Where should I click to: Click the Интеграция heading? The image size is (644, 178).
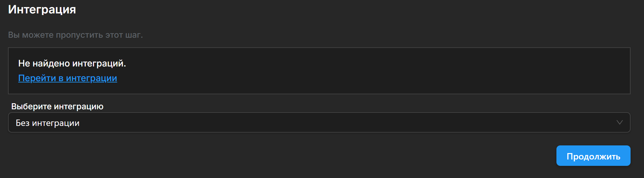coord(42,10)
